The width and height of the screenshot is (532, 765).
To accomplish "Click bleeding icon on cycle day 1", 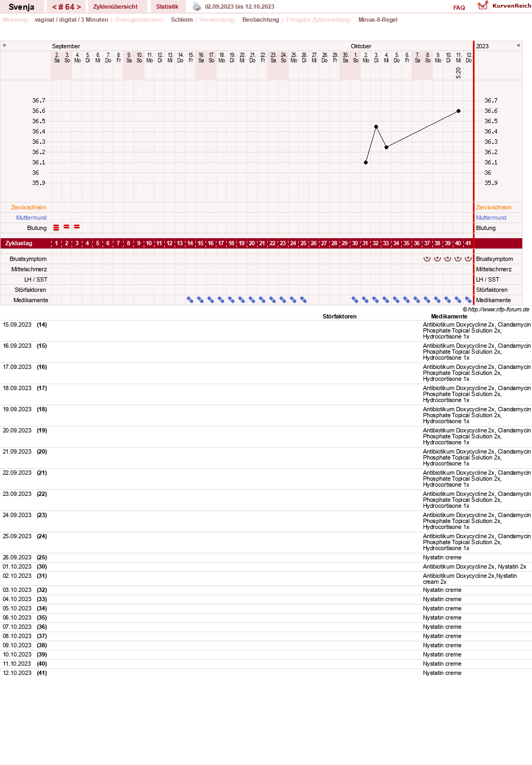I will click(x=56, y=227).
